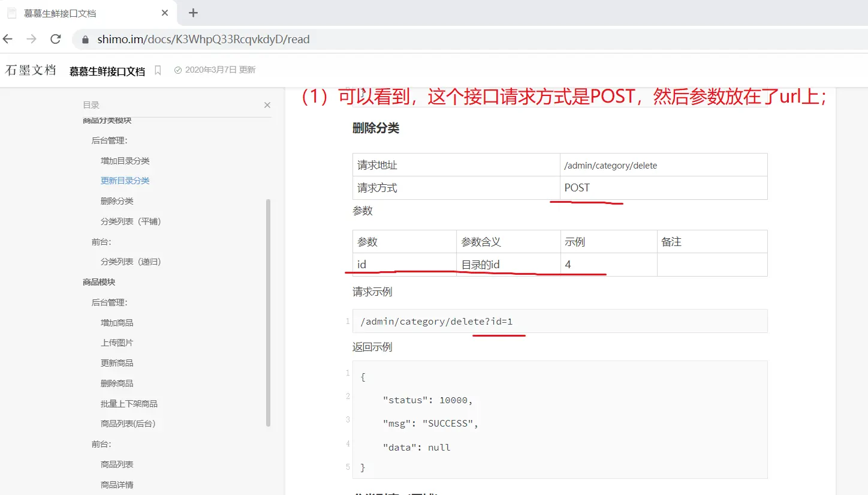
Task: Open 上传图片 in the outline
Action: (x=117, y=343)
